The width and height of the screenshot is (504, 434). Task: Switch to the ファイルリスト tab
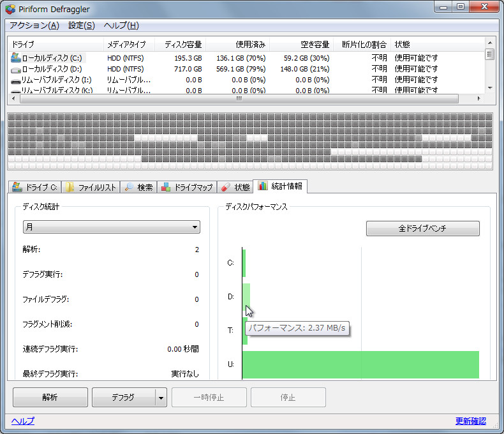tap(91, 187)
